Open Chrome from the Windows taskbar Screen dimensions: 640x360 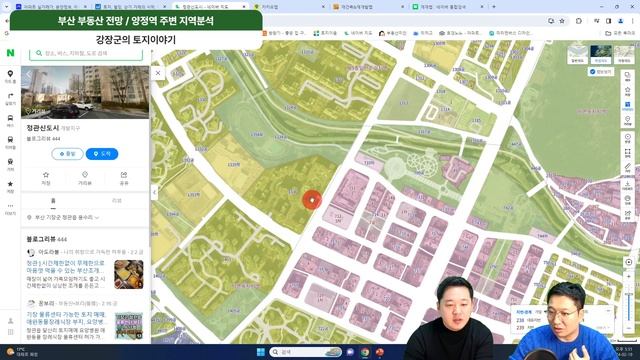[365, 352]
